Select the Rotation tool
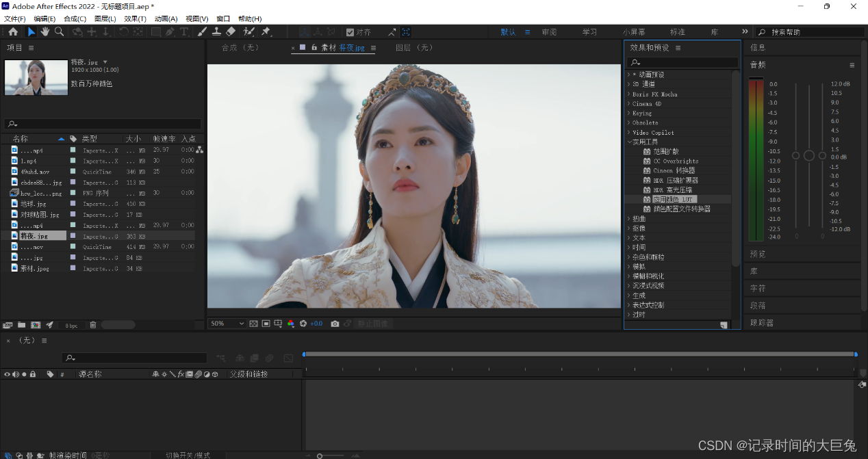The image size is (868, 459). pyautogui.click(x=124, y=31)
